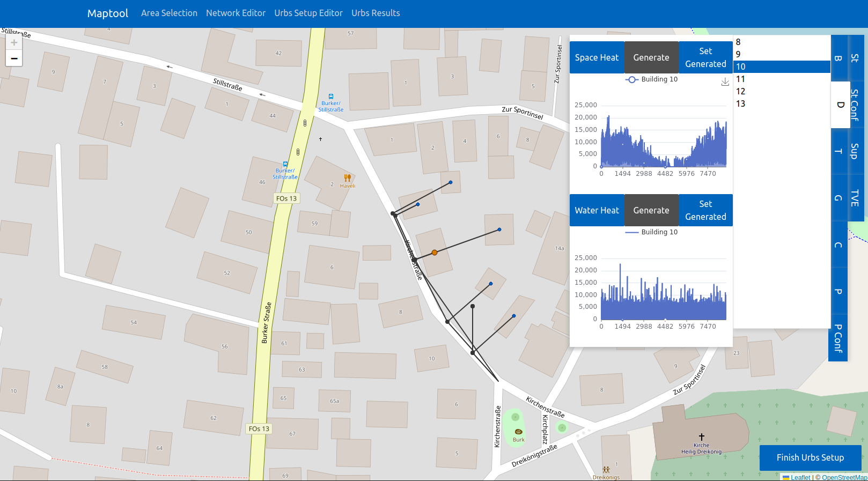
Task: Click the Space Heat demand chart area
Action: tap(664, 136)
